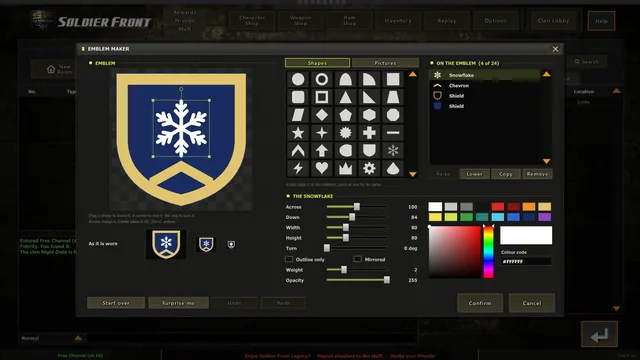The image size is (640, 360).
Task: Select the ring shape
Action: (x=322, y=79)
